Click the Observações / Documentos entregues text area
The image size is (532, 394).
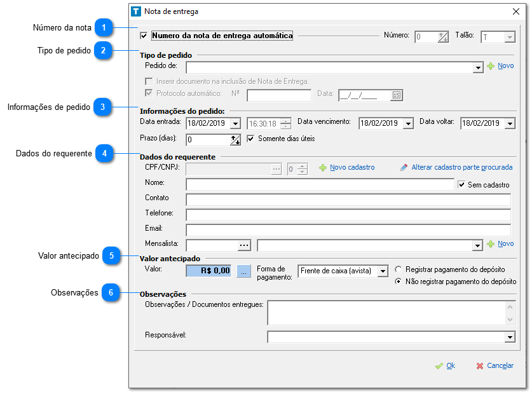point(386,313)
